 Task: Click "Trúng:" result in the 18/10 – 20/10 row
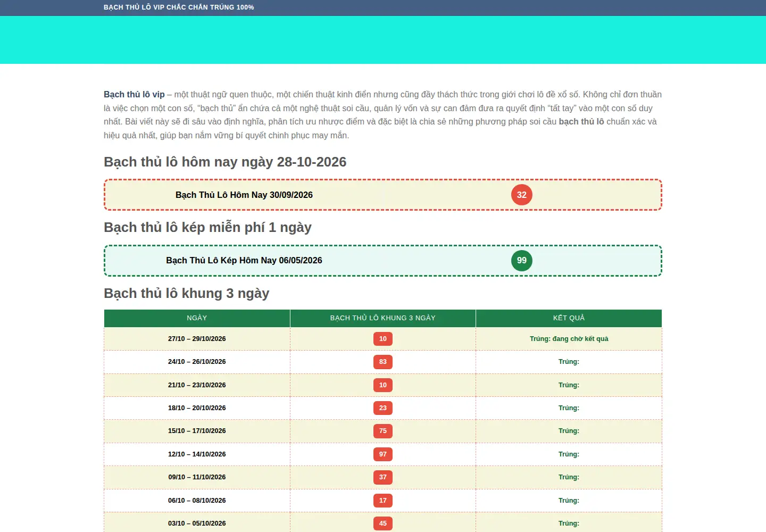(569, 408)
